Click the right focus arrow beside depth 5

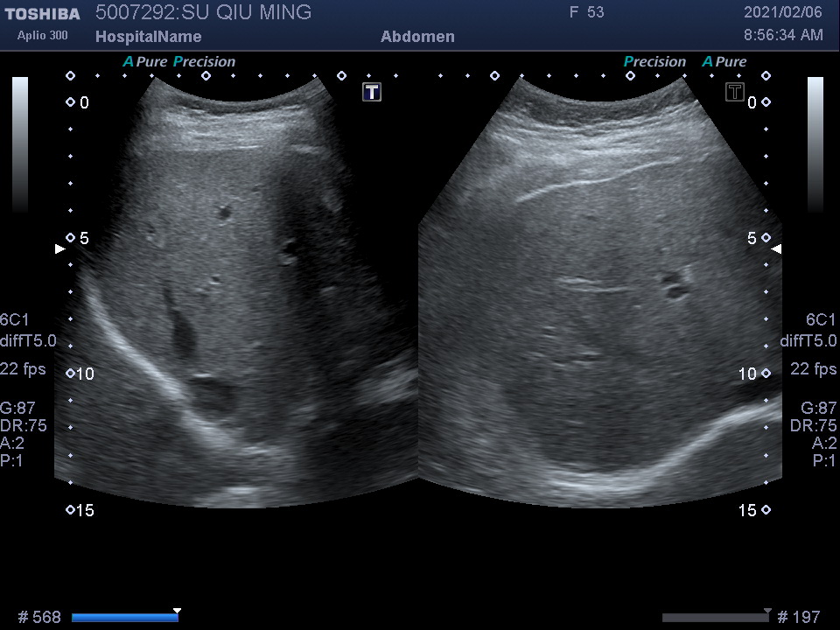[776, 248]
